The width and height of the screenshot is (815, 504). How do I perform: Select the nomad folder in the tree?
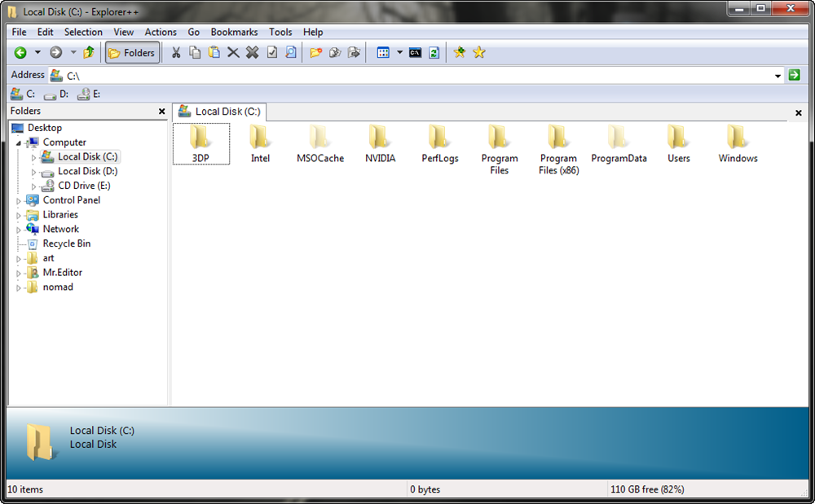tap(58, 287)
